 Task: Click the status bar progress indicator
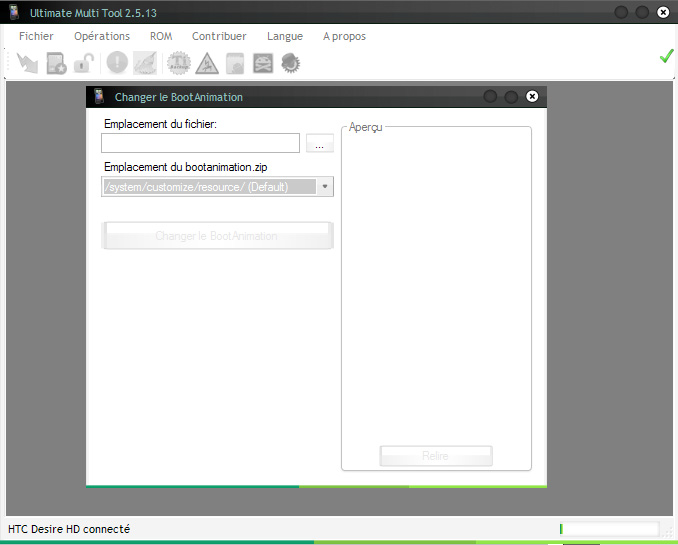coord(609,529)
